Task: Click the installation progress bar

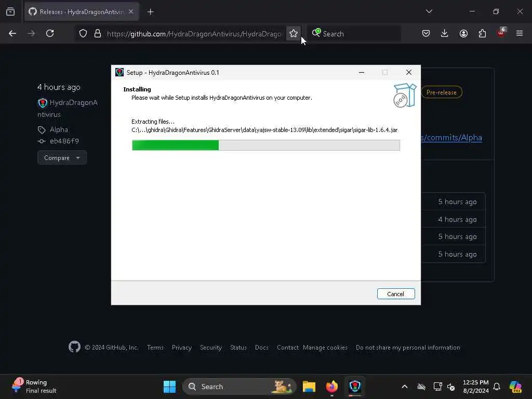Action: (265, 145)
